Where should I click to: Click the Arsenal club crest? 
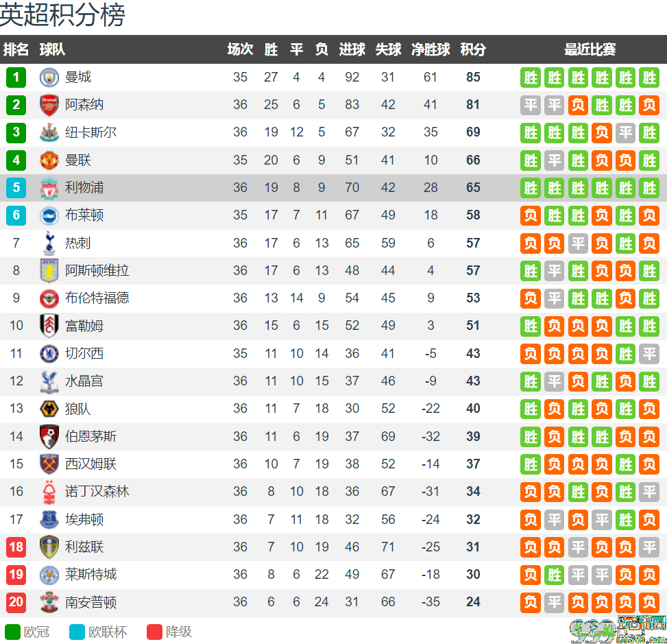49,105
